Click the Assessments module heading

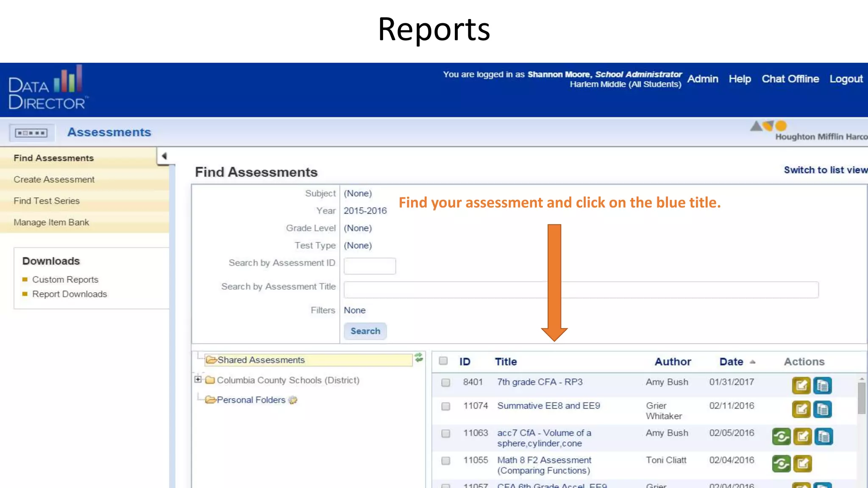tap(109, 132)
